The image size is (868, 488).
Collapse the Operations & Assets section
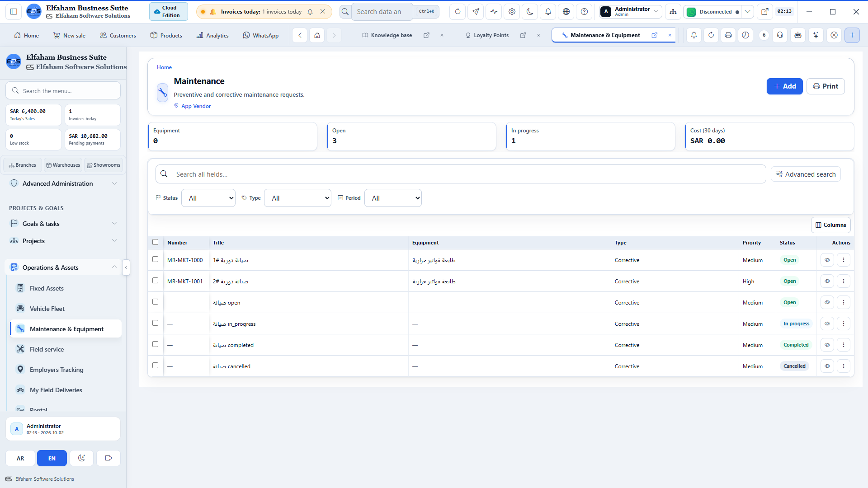(114, 267)
